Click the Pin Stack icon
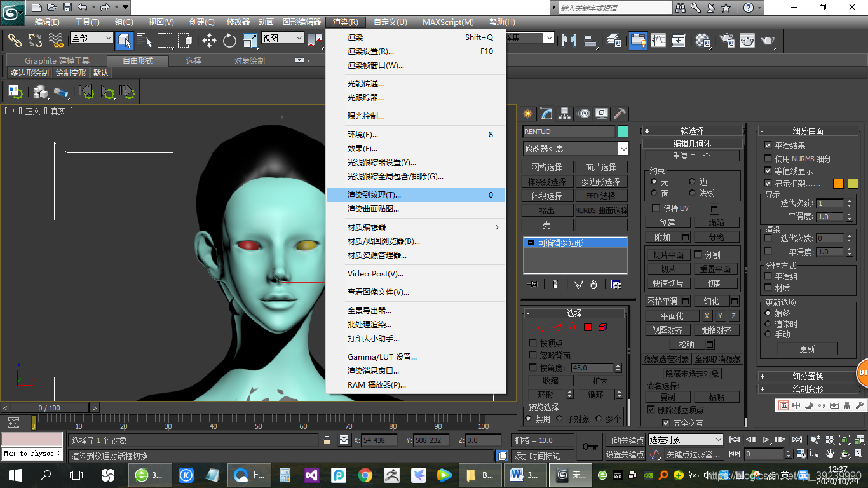Screen dimensions: 868x488 tap(532, 284)
